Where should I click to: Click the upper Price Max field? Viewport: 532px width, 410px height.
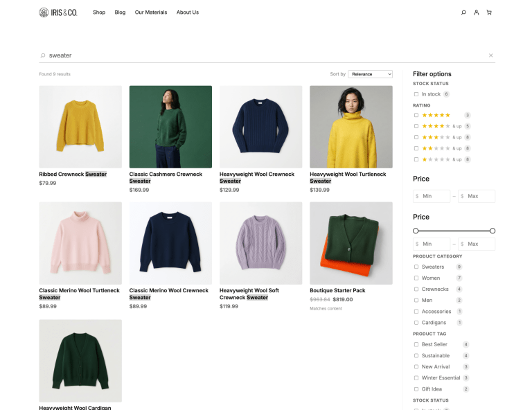[477, 196]
